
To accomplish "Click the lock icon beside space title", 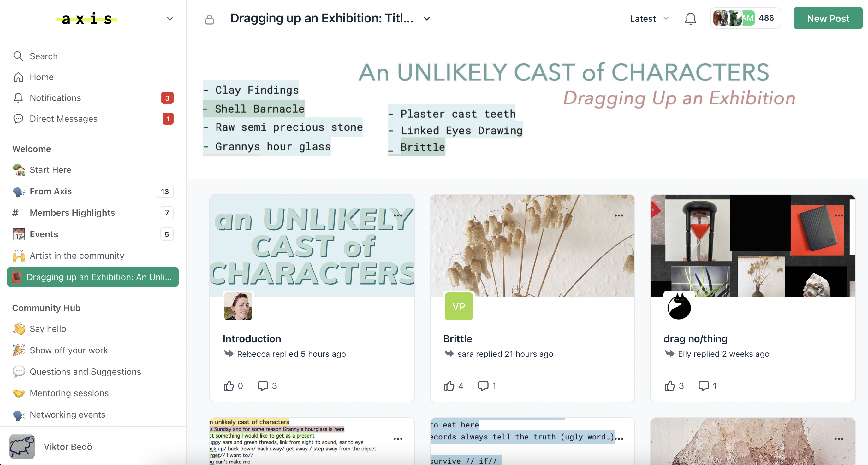I will 209,19.
